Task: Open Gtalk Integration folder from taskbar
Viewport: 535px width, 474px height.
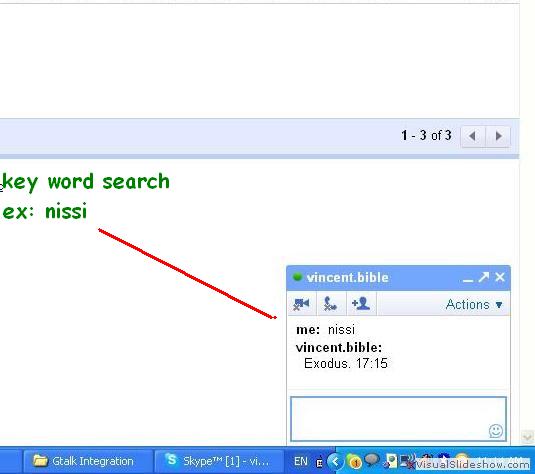Action: [88, 461]
